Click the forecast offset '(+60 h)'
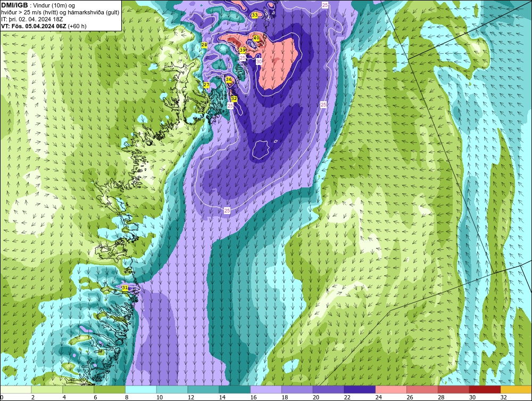Viewport: 532px width, 401px height. pyautogui.click(x=77, y=26)
